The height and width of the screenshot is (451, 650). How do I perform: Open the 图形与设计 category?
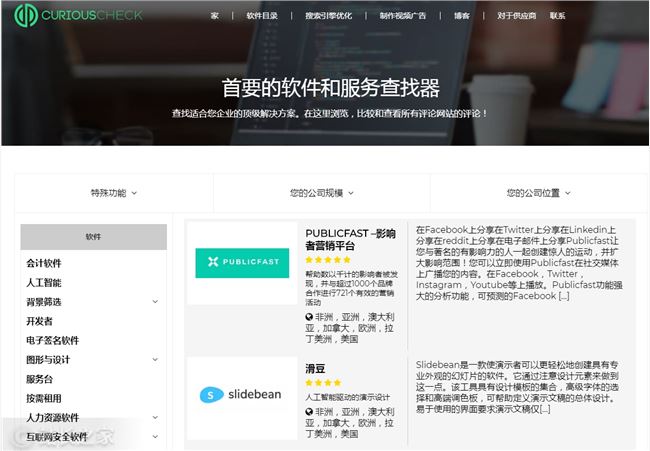48,360
